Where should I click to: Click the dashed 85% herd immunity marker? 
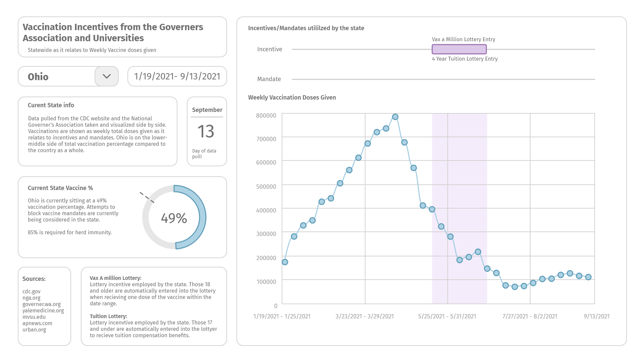tap(147, 197)
